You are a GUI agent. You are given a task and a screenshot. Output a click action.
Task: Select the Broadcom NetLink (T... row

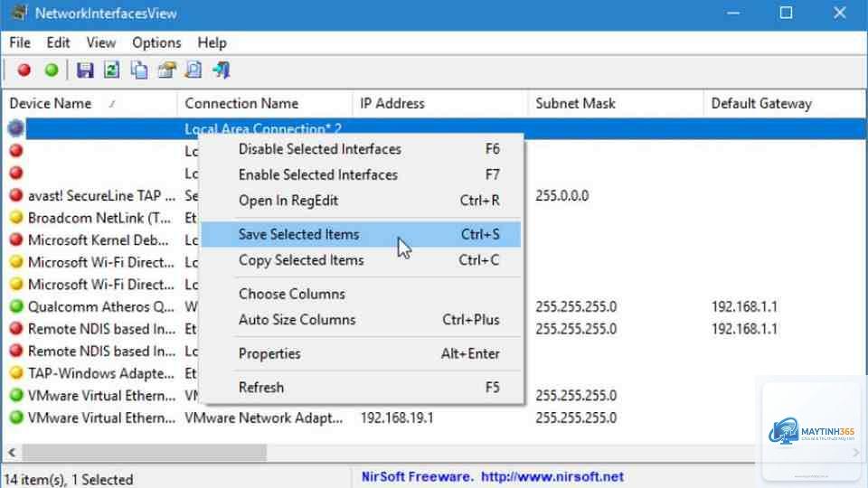99,218
